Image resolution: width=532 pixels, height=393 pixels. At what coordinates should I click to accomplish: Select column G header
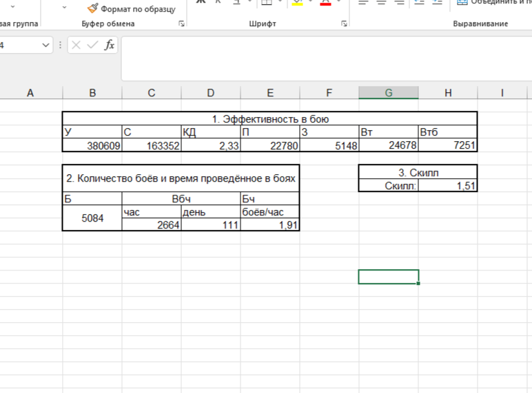pos(389,93)
